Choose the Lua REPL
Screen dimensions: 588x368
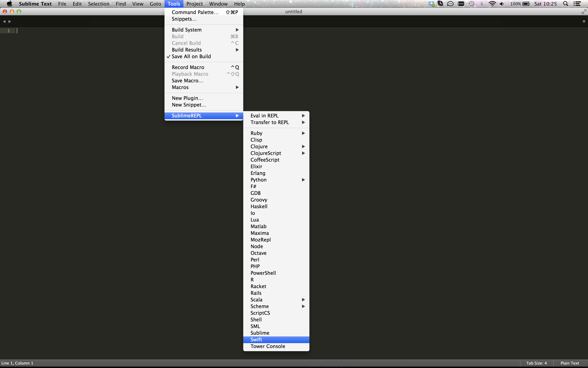coord(276,220)
